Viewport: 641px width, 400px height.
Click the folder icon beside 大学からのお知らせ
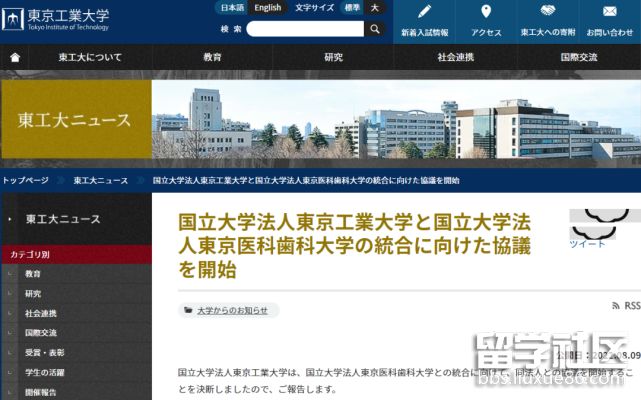pos(188,310)
